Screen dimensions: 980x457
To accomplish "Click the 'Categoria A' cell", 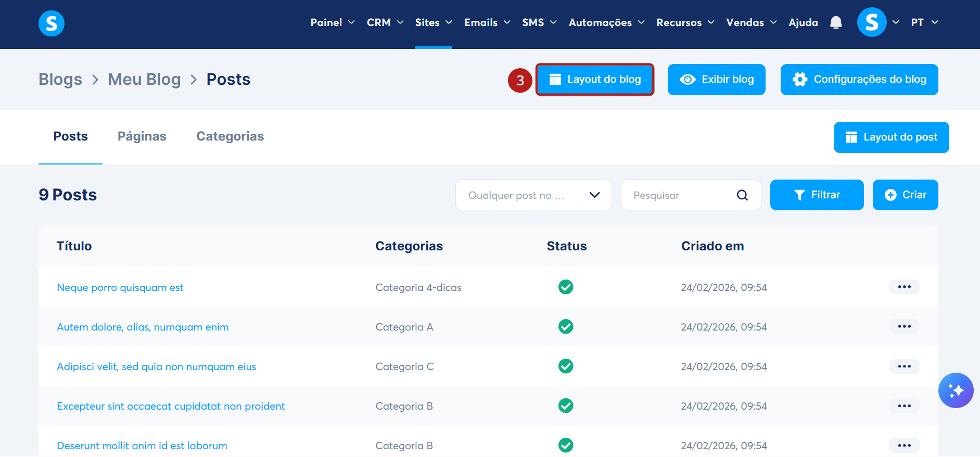I will click(404, 327).
